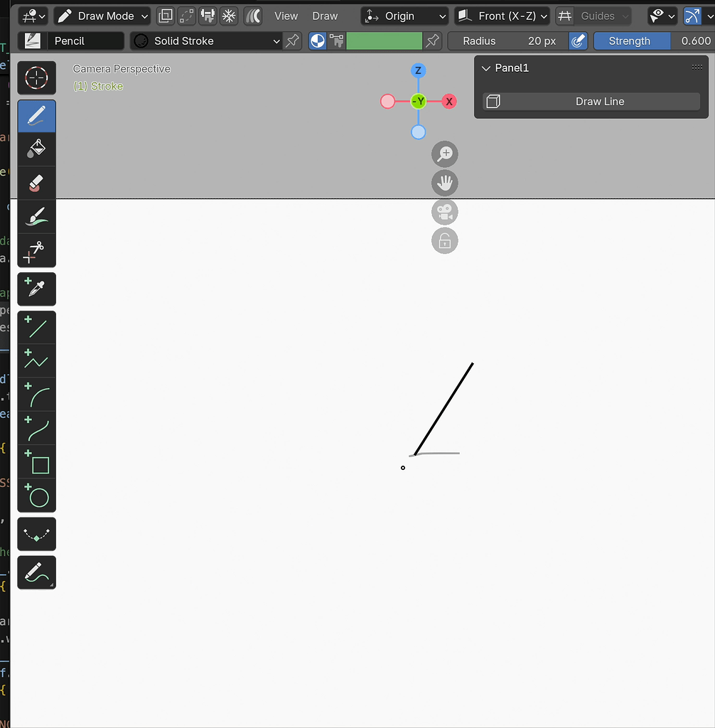This screenshot has height=728, width=715.
Task: Select the Cutter scissors tool
Action: (37, 250)
